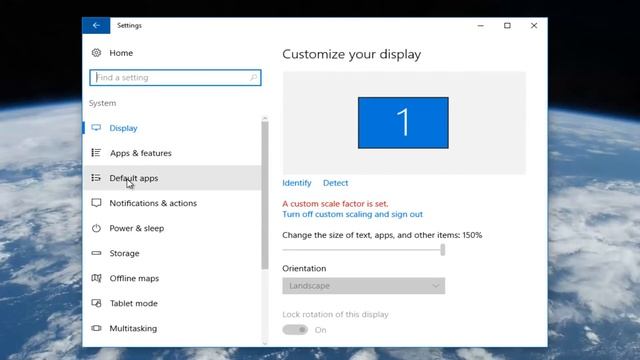Image resolution: width=640 pixels, height=360 pixels.
Task: Open Multitasking settings
Action: [171, 328]
